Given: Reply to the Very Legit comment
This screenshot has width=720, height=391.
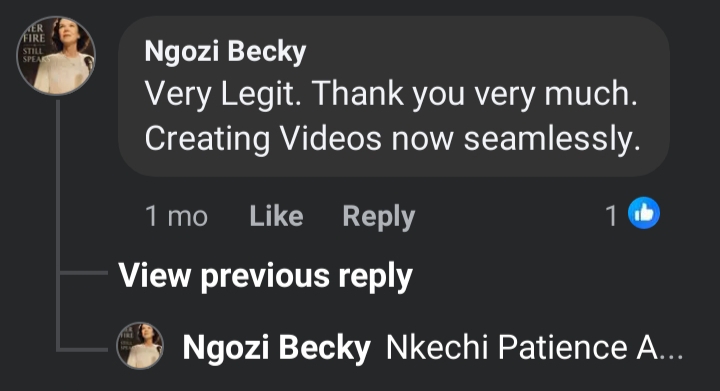Looking at the screenshot, I should pyautogui.click(x=379, y=217).
